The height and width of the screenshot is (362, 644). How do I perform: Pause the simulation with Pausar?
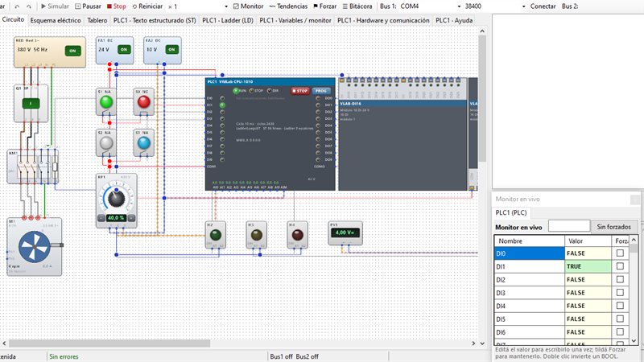(x=88, y=6)
